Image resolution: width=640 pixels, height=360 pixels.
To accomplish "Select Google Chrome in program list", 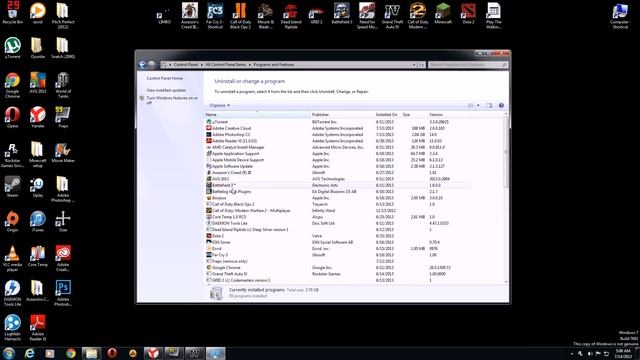I will click(x=337, y=267).
